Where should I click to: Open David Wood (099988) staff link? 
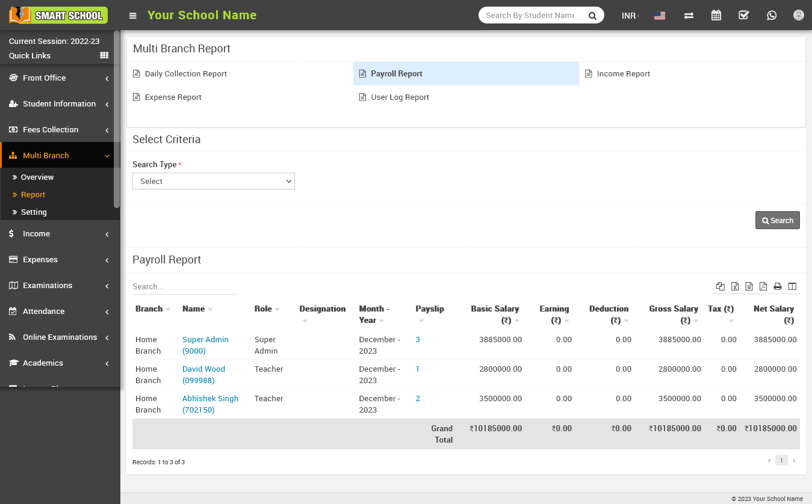(x=203, y=375)
